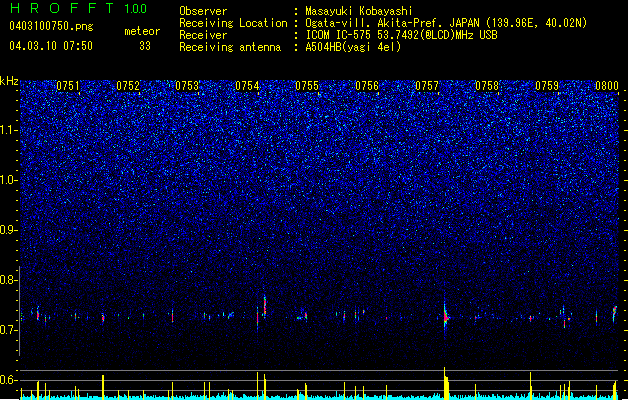The image size is (629, 400).
Task: Click the 0753 time marker
Action: [x=187, y=86]
